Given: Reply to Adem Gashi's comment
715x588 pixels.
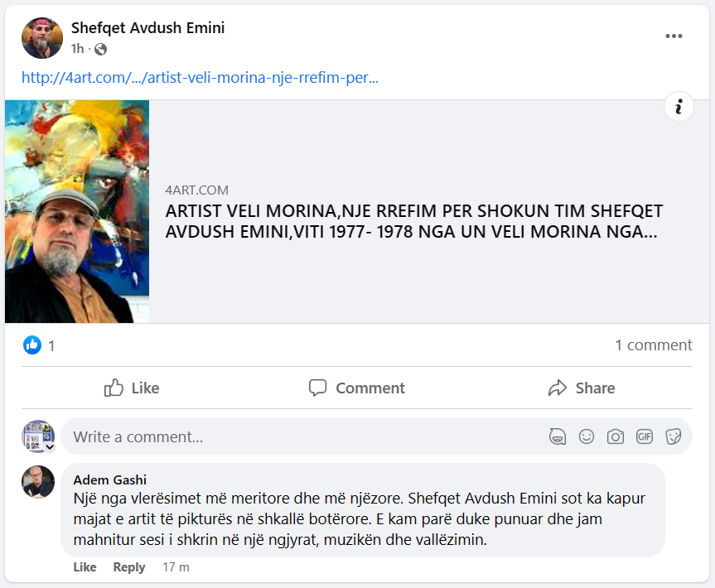Looking at the screenshot, I should tap(129, 567).
